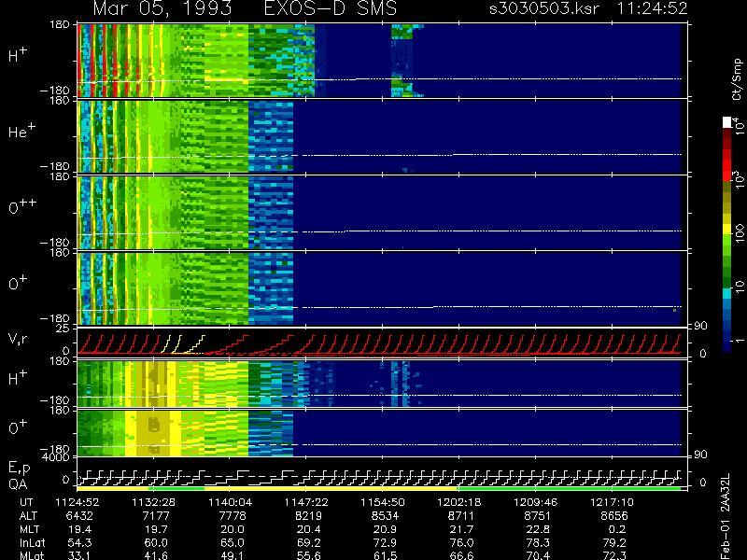Click the UT value "1132:28"
Screen dimensions: 747x560
pyautogui.click(x=154, y=502)
